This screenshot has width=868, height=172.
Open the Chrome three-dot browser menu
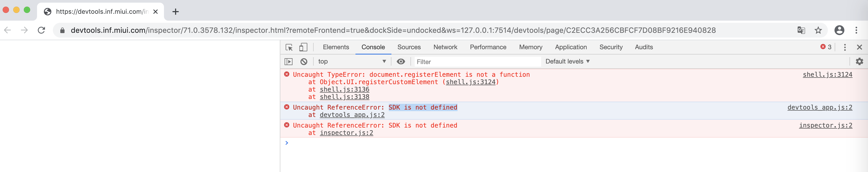pos(856,30)
